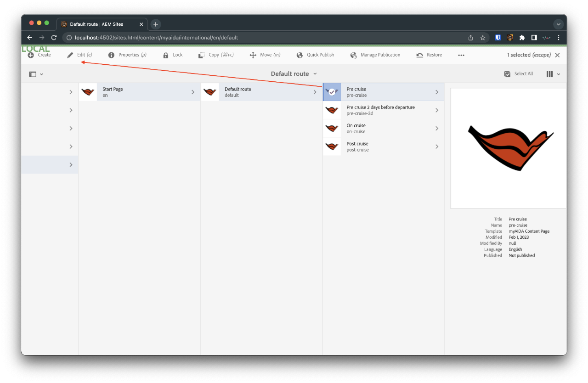This screenshot has height=383, width=588.
Task: Expand the On cruise chevron
Action: coord(437,128)
